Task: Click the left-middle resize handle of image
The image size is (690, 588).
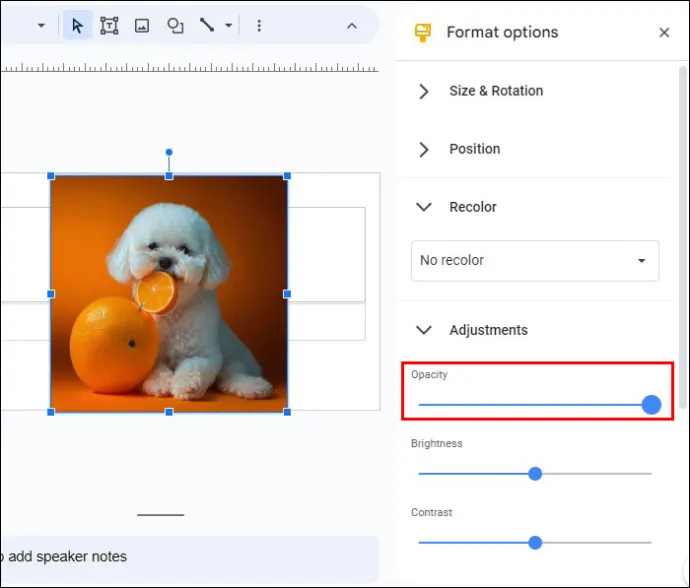Action: tap(51, 294)
